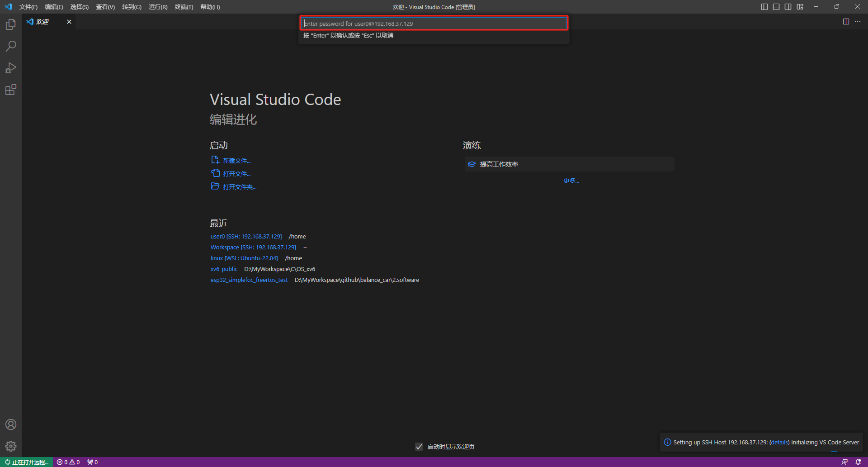This screenshot has height=467, width=868.
Task: Open the Search view icon
Action: point(11,46)
